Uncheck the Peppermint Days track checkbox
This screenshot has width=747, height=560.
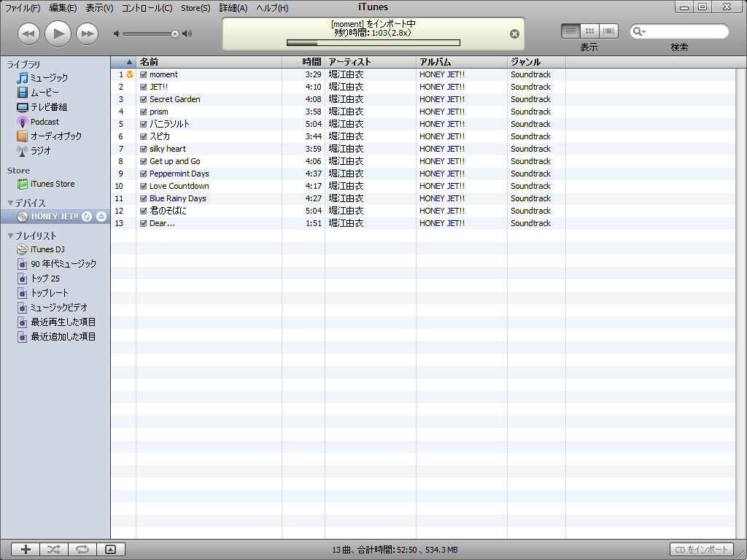point(144,174)
